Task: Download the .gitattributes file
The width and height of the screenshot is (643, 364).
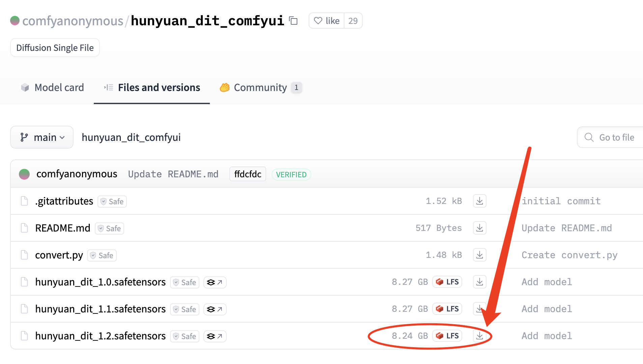Action: point(479,201)
